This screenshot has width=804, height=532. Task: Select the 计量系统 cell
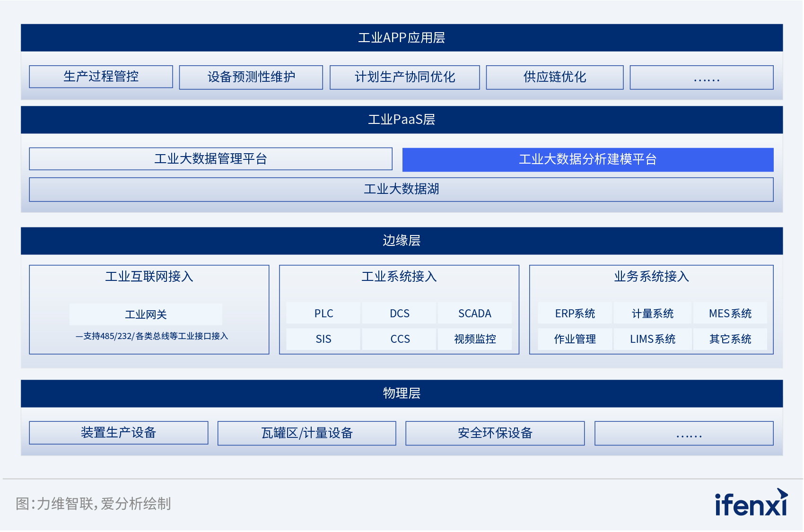[653, 313]
